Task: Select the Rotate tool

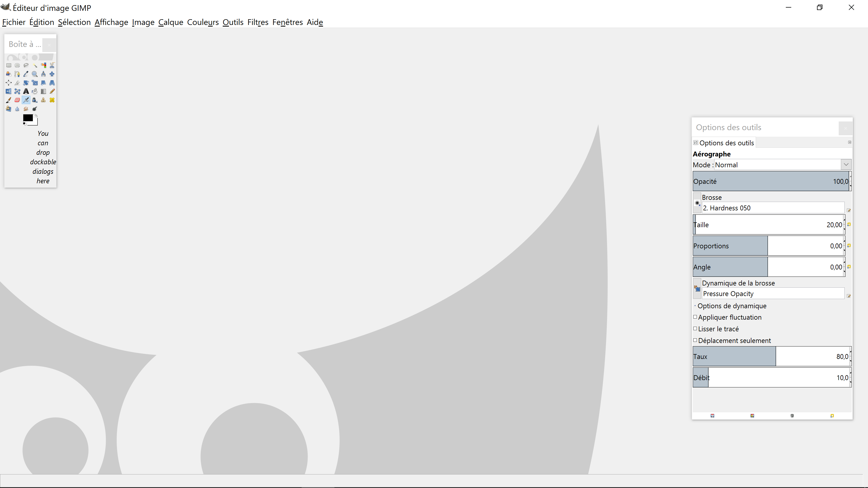Action: [x=26, y=83]
